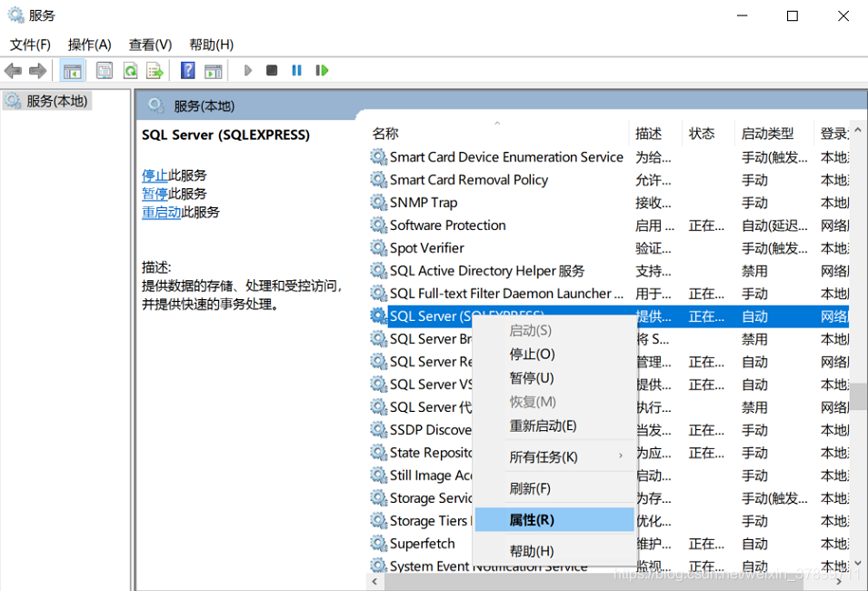Click the gear icon beside SNMP Trap
The width and height of the screenshot is (868, 591).
[379, 202]
